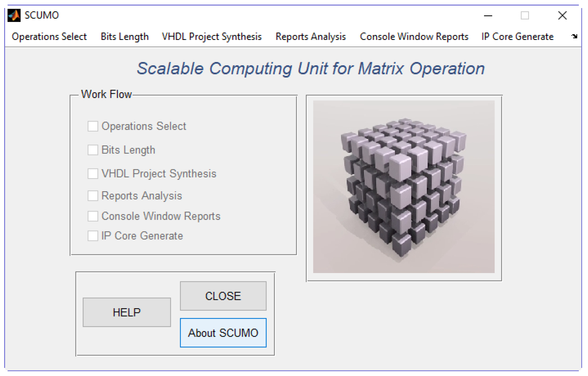Toggle the Bits Length workflow checkbox

coord(93,150)
